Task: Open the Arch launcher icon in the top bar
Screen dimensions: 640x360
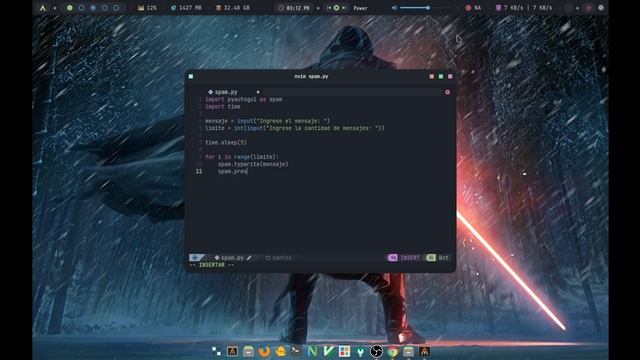Action: pyautogui.click(x=43, y=8)
